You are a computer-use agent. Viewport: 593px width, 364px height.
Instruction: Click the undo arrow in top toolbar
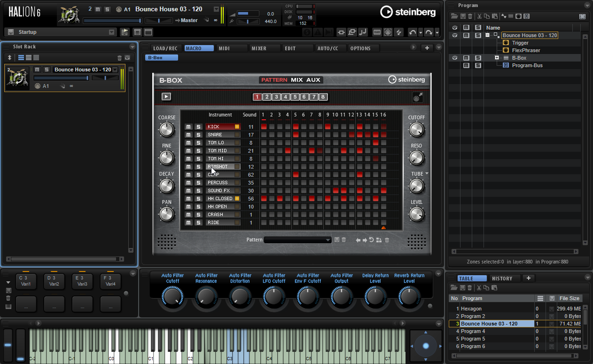(413, 32)
